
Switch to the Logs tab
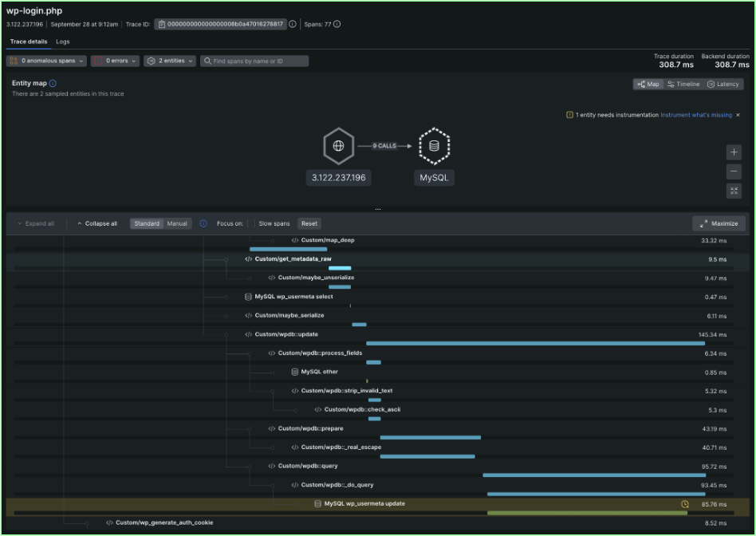[63, 42]
